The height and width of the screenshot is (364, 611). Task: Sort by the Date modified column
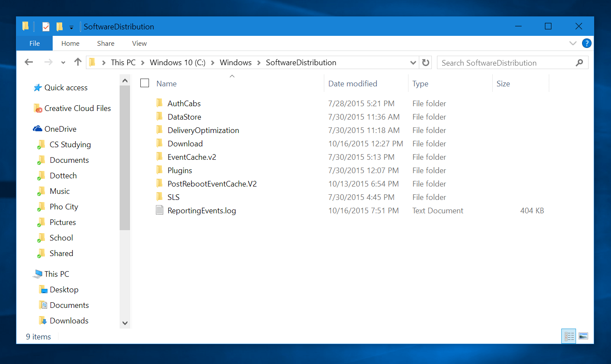353,84
